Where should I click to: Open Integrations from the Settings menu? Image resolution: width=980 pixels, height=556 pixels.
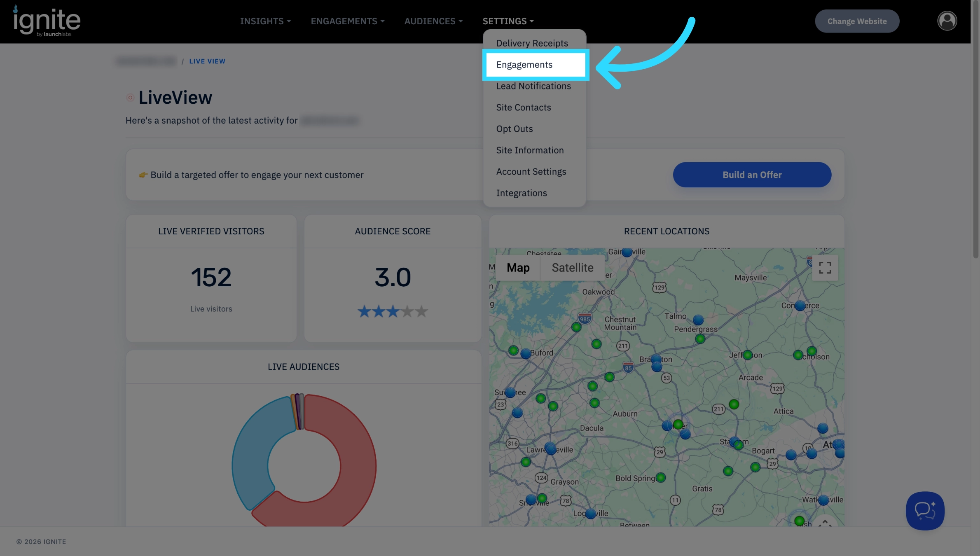pos(522,193)
